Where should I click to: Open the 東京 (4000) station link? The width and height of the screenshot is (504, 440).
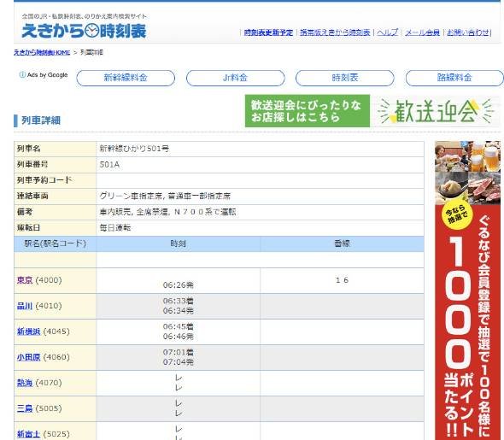click(25, 280)
